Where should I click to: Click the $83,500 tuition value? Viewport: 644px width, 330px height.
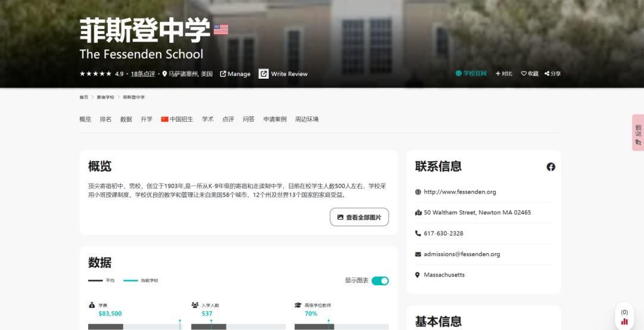tap(110, 313)
